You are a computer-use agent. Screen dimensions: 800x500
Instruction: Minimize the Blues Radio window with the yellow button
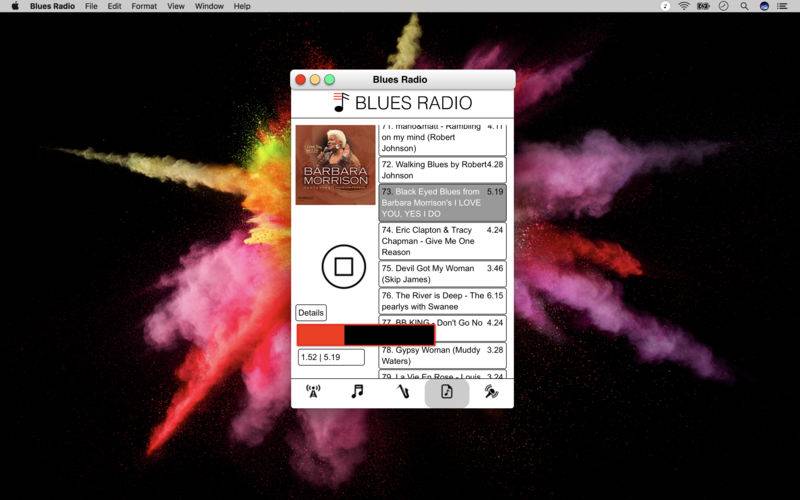pos(315,80)
